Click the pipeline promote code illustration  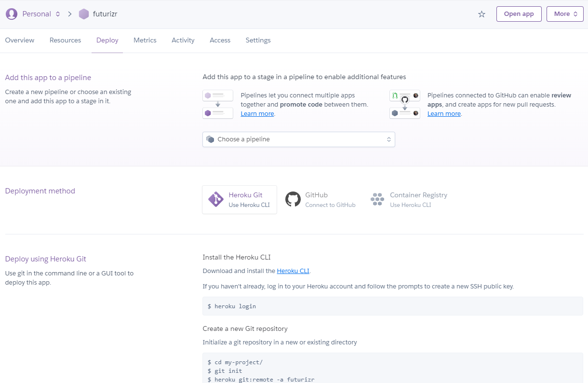(218, 104)
